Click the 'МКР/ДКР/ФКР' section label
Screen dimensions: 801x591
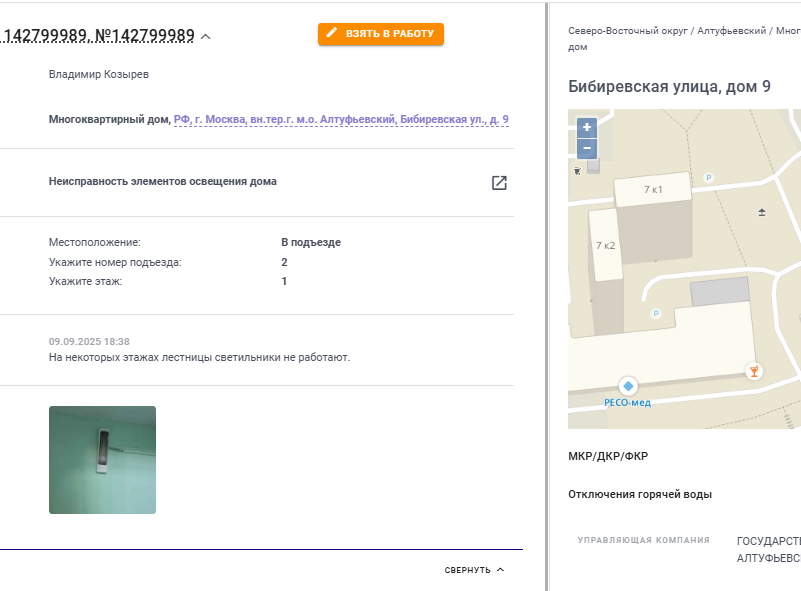608,456
